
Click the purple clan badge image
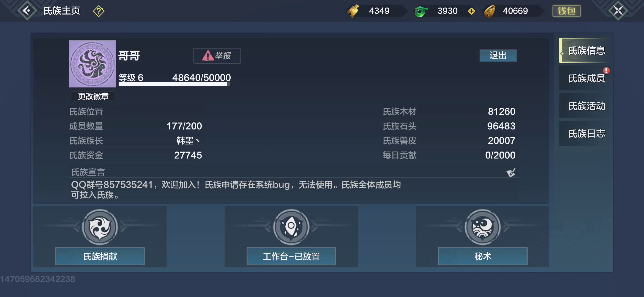point(92,64)
